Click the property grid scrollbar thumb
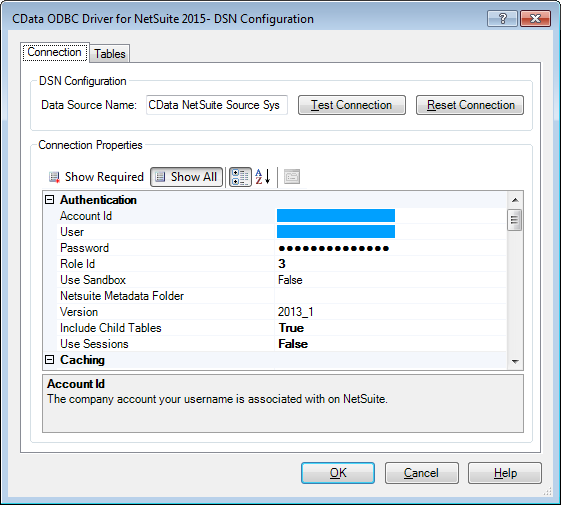Screen dimensions: 561x505 pyautogui.click(x=514, y=220)
